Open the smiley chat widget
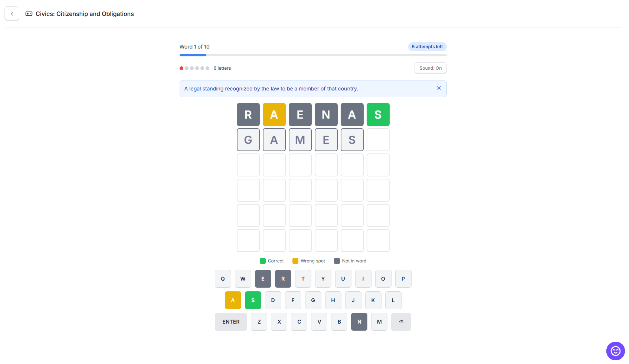The height and width of the screenshot is (364, 629). [615, 351]
